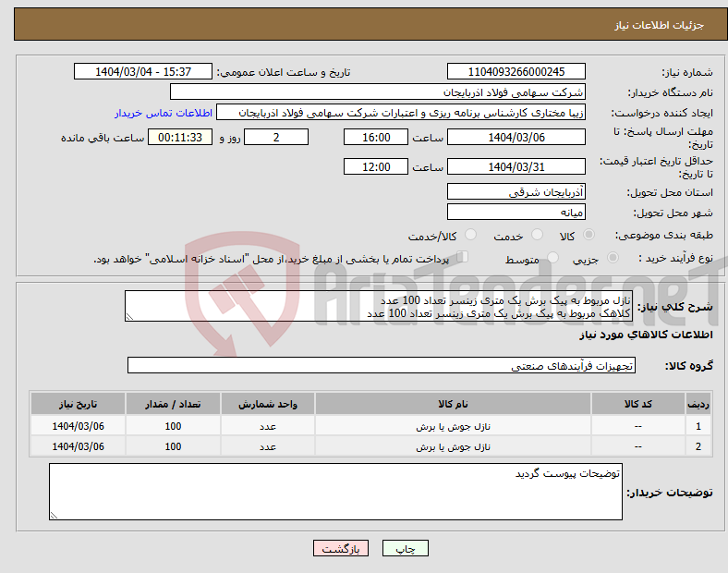This screenshot has width=728, height=573.
Task: Select the جزیی purchase type radio
Action: (613, 257)
